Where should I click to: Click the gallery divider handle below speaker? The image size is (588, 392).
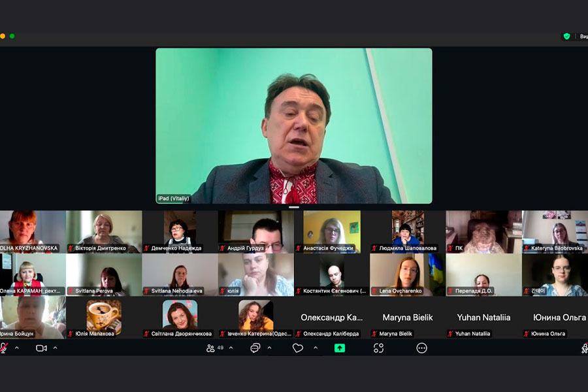[x=294, y=207]
